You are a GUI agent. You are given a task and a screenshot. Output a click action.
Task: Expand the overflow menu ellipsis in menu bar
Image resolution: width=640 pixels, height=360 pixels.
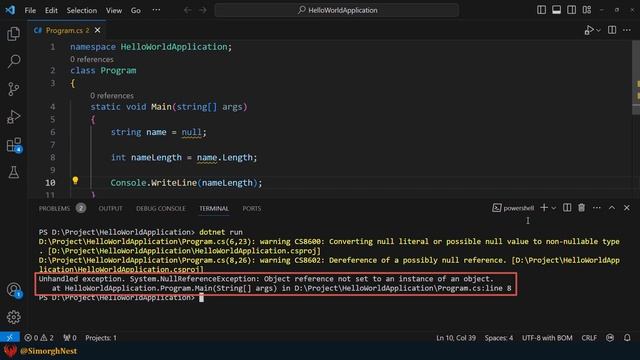pyautogui.click(x=156, y=10)
